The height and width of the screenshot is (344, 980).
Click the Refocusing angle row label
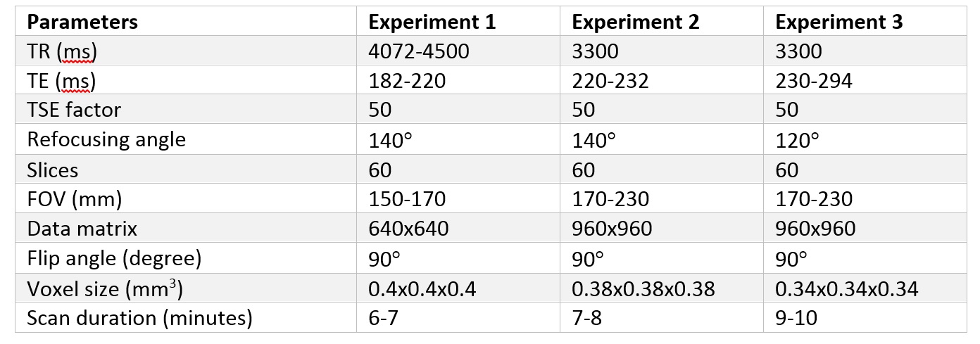106,139
